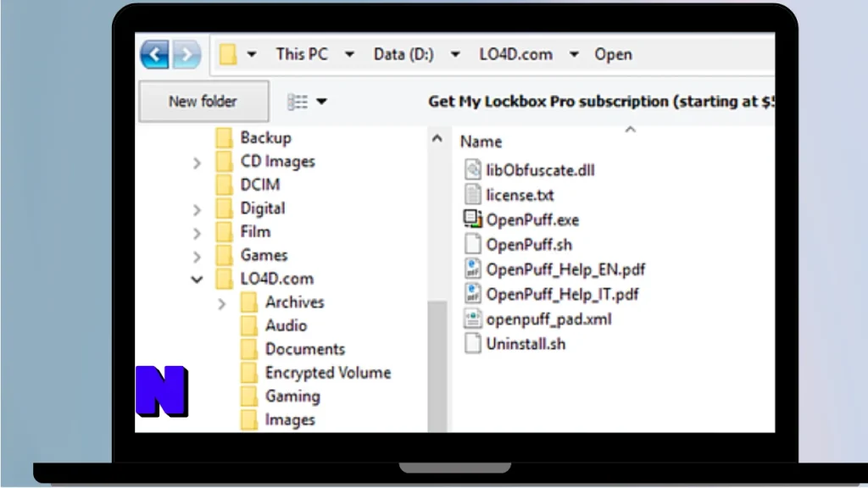This screenshot has width=868, height=488.
Task: Click the DCIM folder icon
Action: [224, 184]
